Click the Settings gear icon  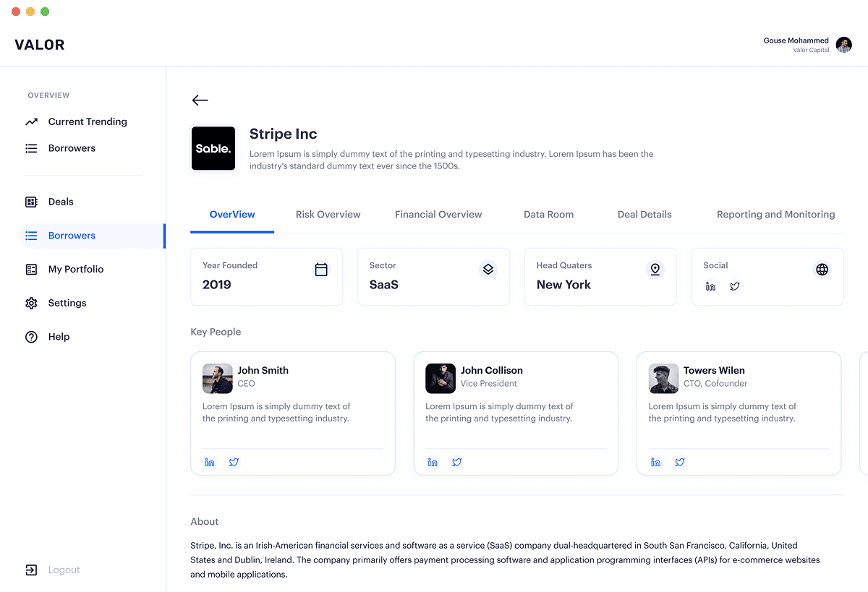[x=31, y=303]
